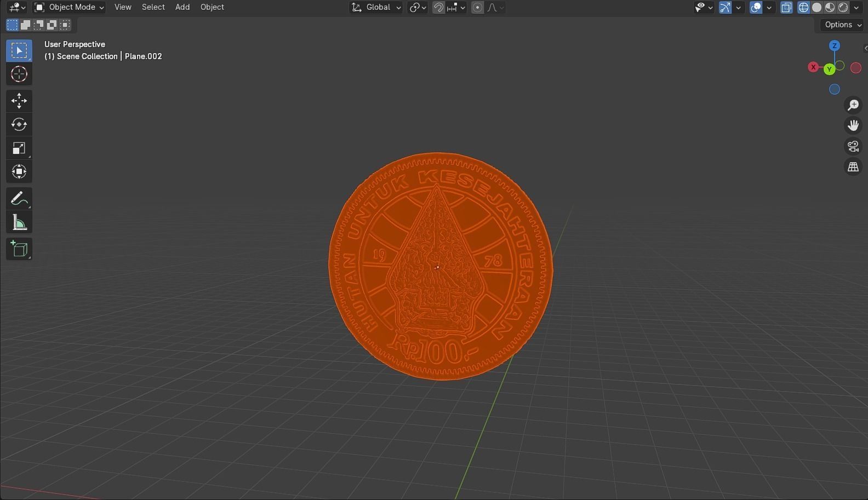Open the Add menu
This screenshot has height=500, width=868.
click(x=182, y=7)
